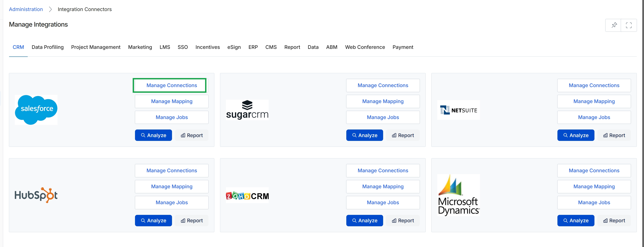Open Manage Mapping for Zoho CRM
Image resolution: width=644 pixels, height=247 pixels.
point(383,187)
